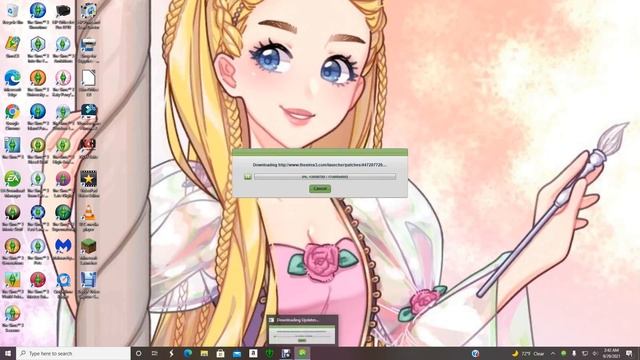Open the weather widget showing 72°F Clear
Viewport: 640px width, 360px height.
pyautogui.click(x=528, y=353)
